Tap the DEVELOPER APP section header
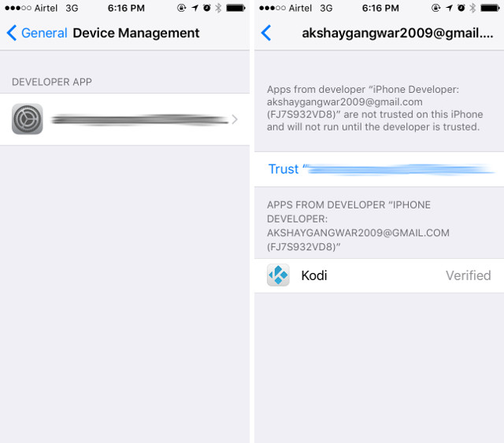This screenshot has width=504, height=443. 52,82
